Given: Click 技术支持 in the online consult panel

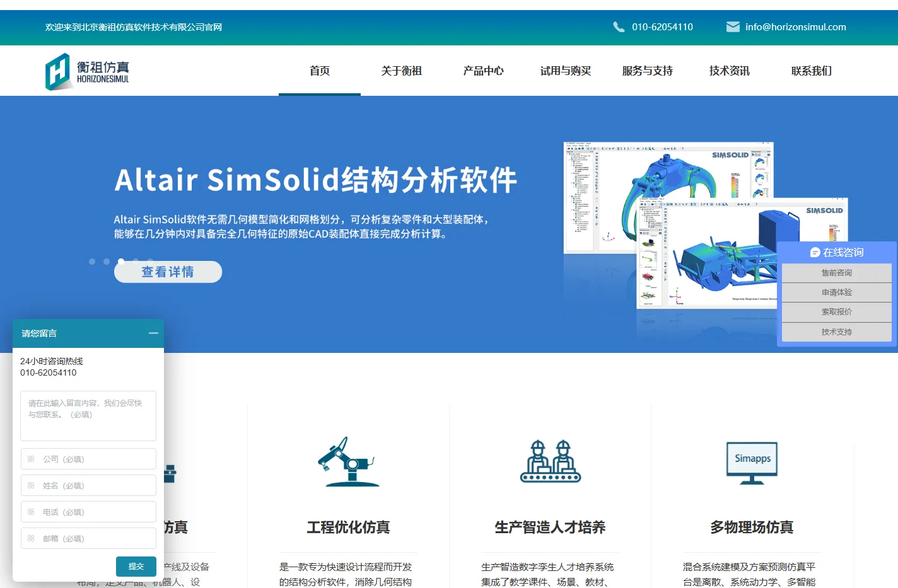Looking at the screenshot, I should 837,332.
